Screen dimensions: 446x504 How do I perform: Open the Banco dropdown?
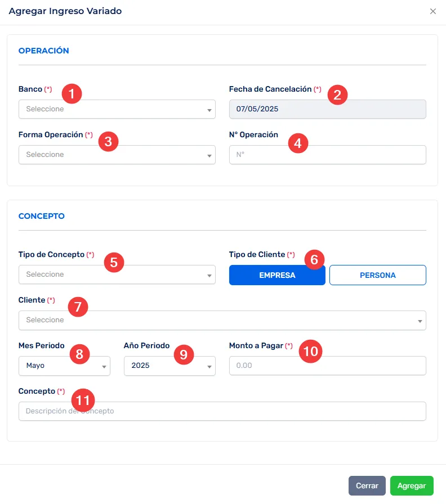(117, 109)
